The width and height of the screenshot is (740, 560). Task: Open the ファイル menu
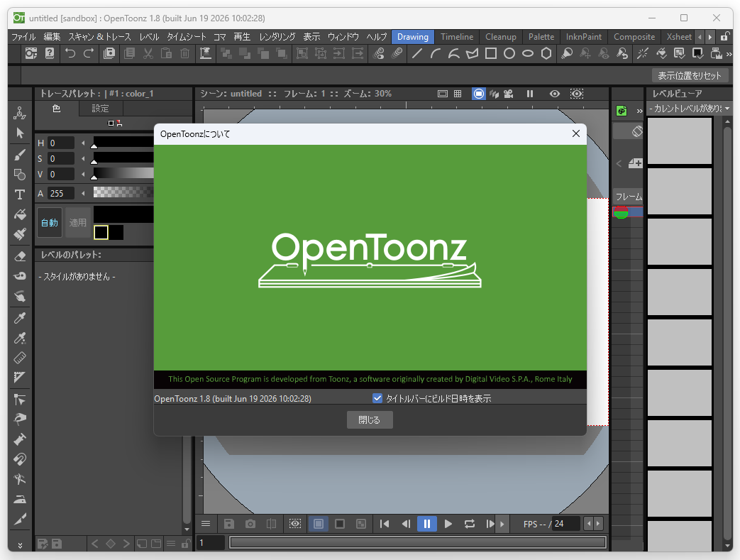pos(23,36)
